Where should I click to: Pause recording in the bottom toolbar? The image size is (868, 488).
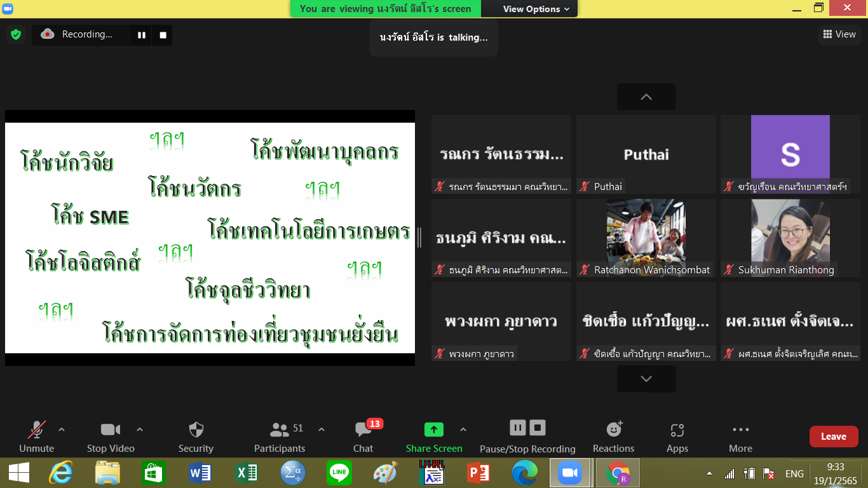pos(518,428)
